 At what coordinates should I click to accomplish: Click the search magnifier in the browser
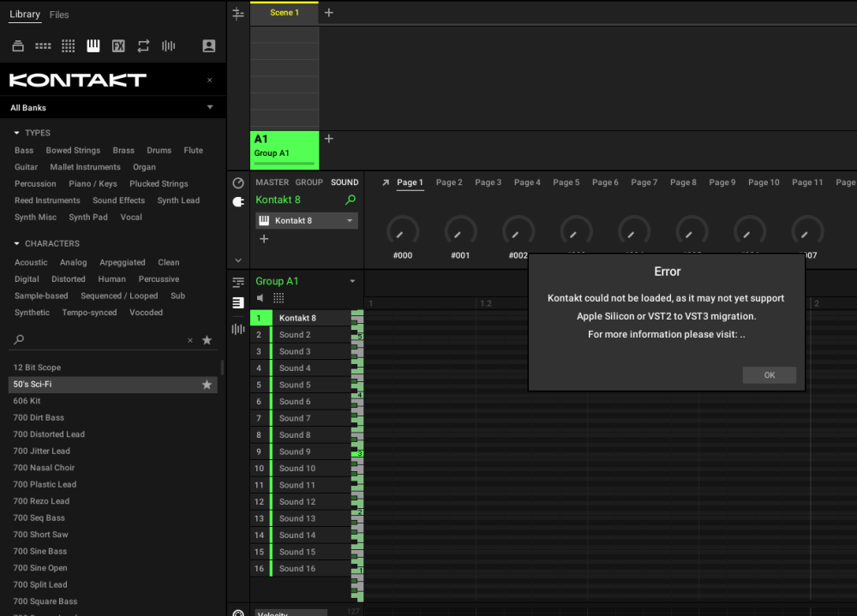19,339
